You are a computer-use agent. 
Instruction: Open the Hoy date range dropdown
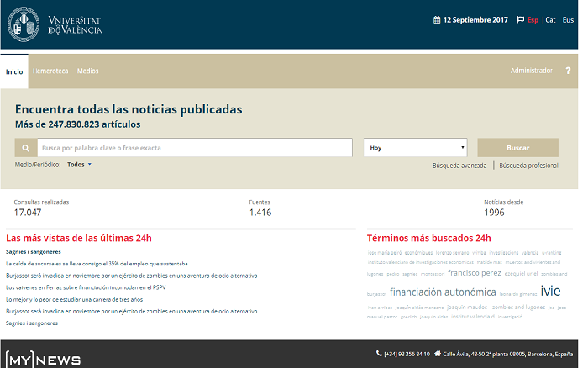coord(415,148)
